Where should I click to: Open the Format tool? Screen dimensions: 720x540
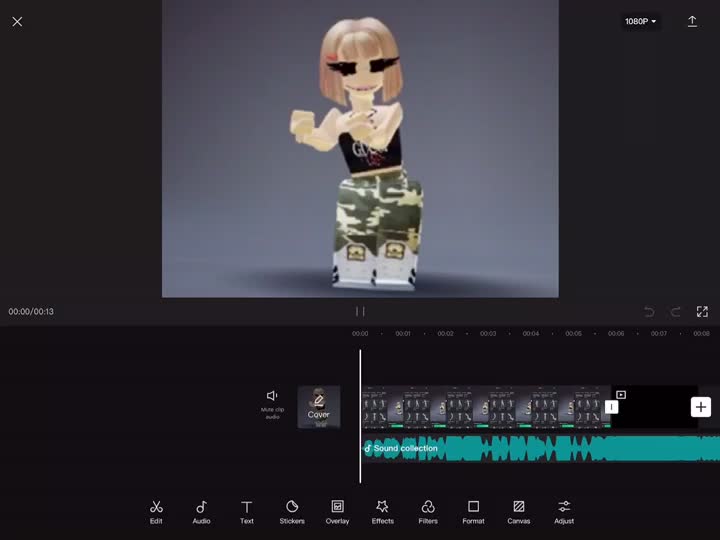tap(473, 512)
